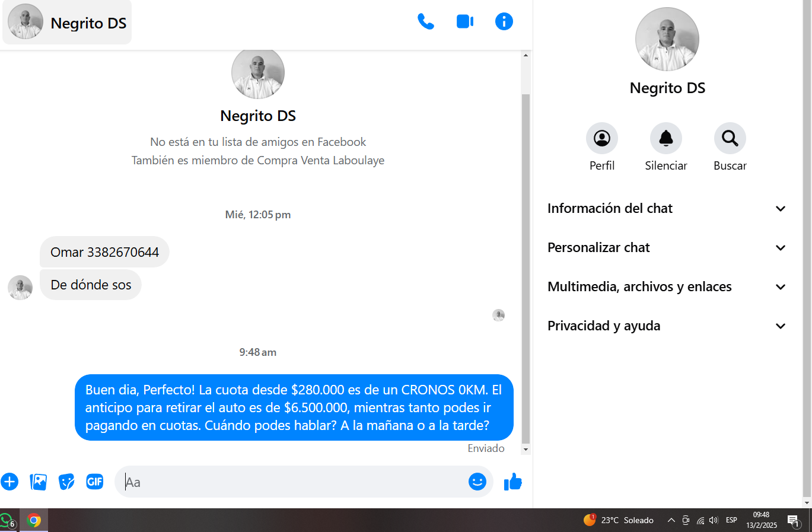Viewport: 812px width, 532px height.
Task: Open the sticker picker
Action: click(x=66, y=482)
